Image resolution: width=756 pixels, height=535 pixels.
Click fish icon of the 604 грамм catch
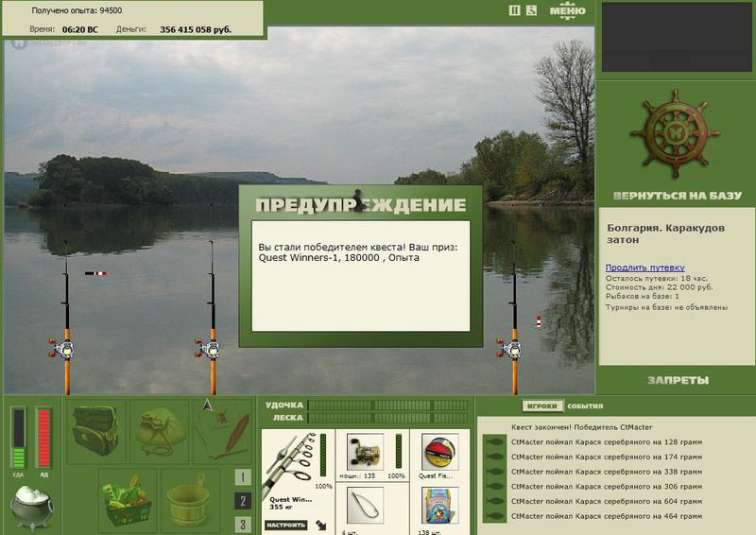click(x=494, y=502)
